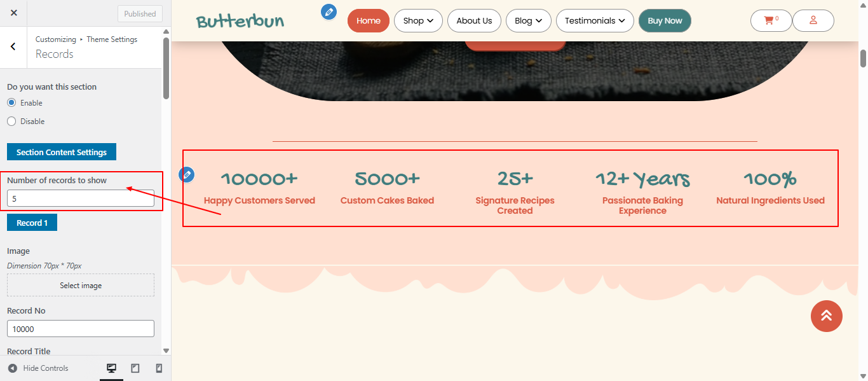
Task: Open the account/user icon
Action: (813, 20)
